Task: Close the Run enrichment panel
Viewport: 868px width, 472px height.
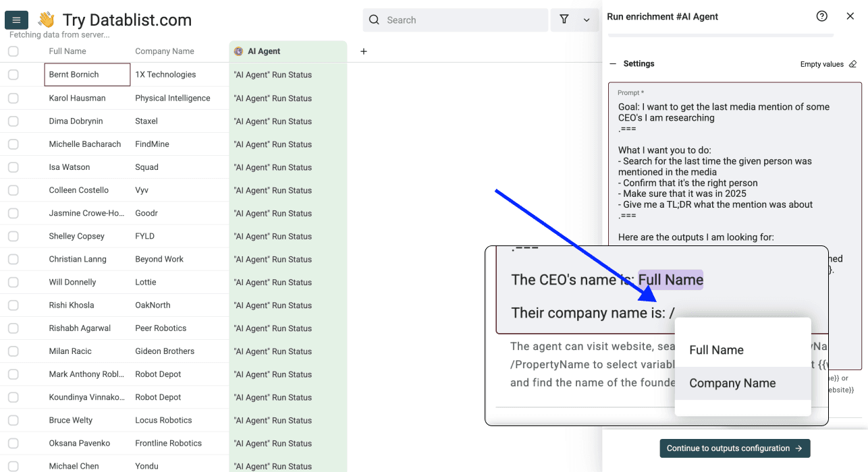Action: click(x=850, y=16)
